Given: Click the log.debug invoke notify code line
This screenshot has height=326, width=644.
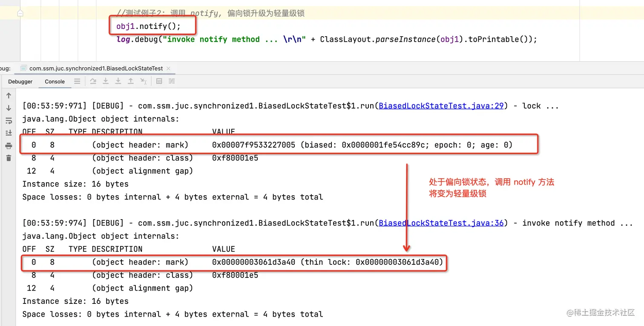Looking at the screenshot, I should [327, 39].
